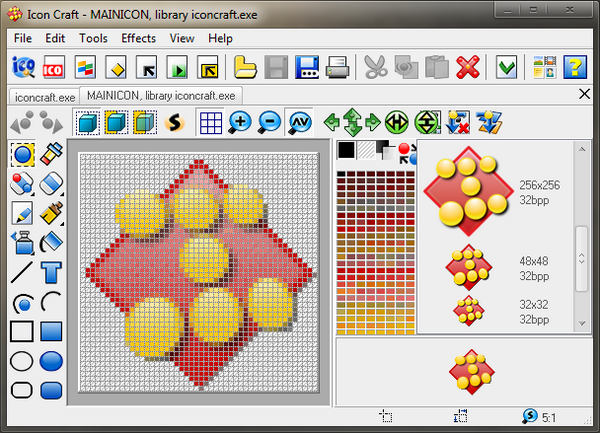Screen dimensions: 600x433
Task: Click the yellow arrow extract toolbar icon
Action: click(208, 67)
